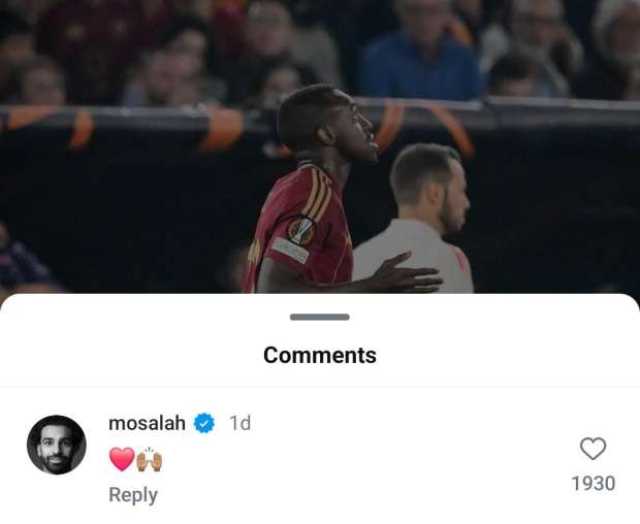Image resolution: width=640 pixels, height=524 pixels.
Task: Tap the blue verified badge beside mosalah
Action: (x=204, y=423)
